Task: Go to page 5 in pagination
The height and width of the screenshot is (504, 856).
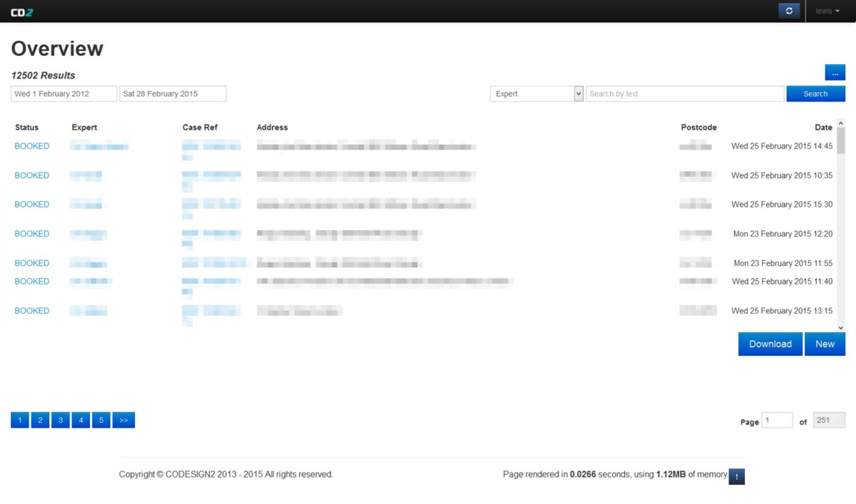Action: (101, 420)
